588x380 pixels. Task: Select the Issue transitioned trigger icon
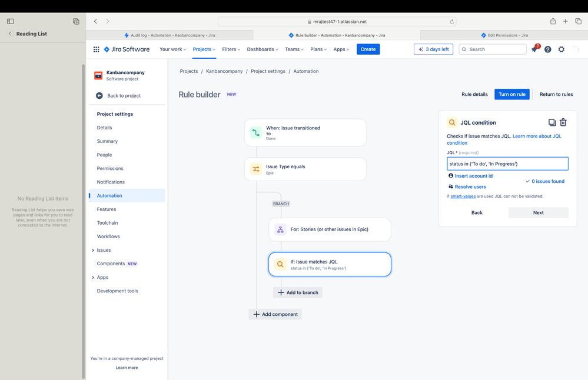pyautogui.click(x=256, y=133)
